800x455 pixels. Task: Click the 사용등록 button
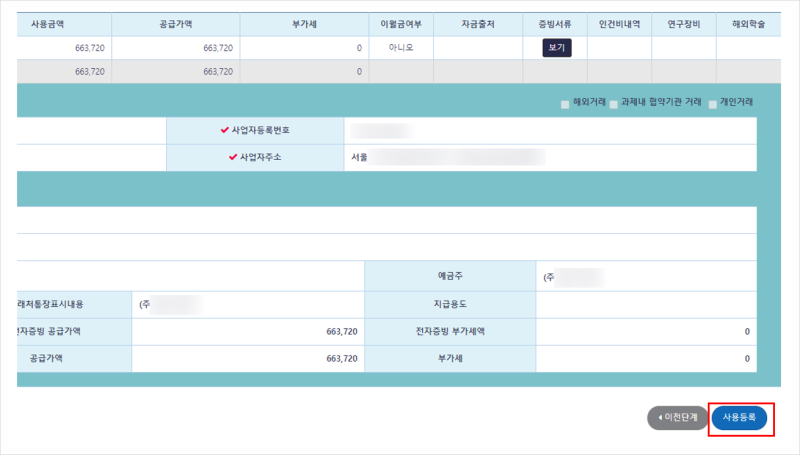pos(739,418)
